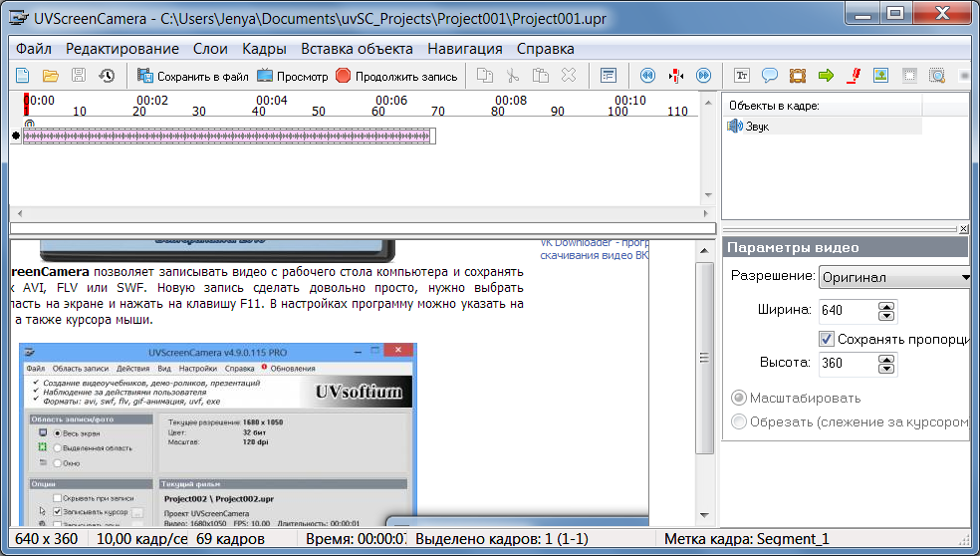Click the new project icon
This screenshot has width=980, height=556.
point(23,76)
